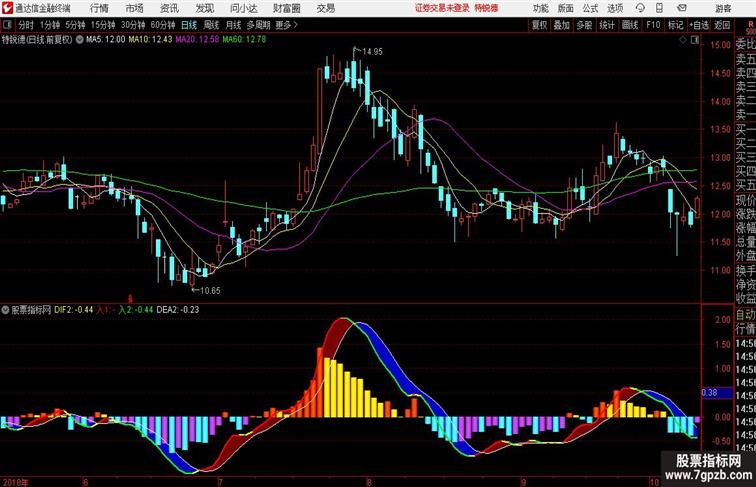The image size is (756, 487).
Task: Open the F10 company info button
Action: [653, 25]
